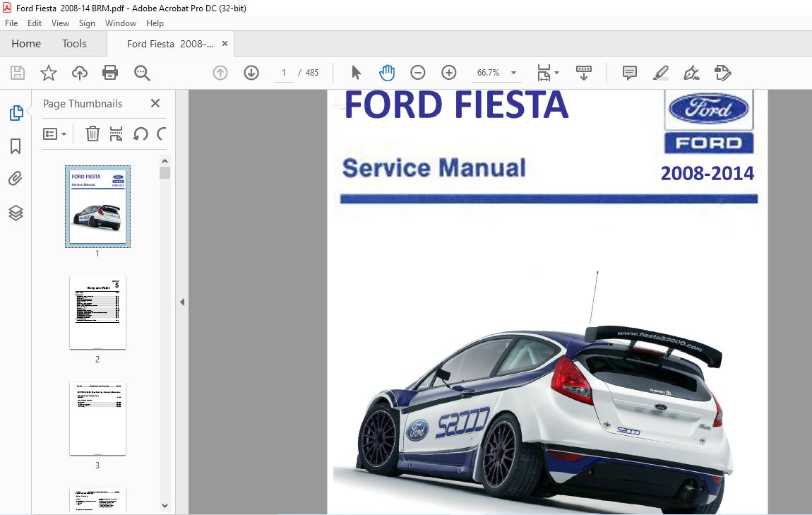The image size is (812, 515).
Task: Open the File menu
Action: [11, 23]
